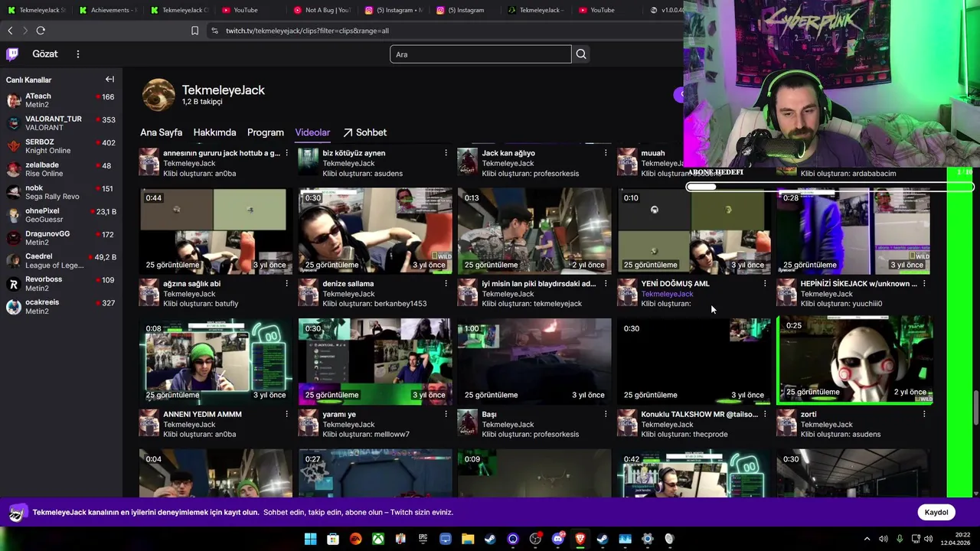This screenshot has width=980, height=551.
Task: Play 'denize sallama' clip thumbnail
Action: coord(375,230)
